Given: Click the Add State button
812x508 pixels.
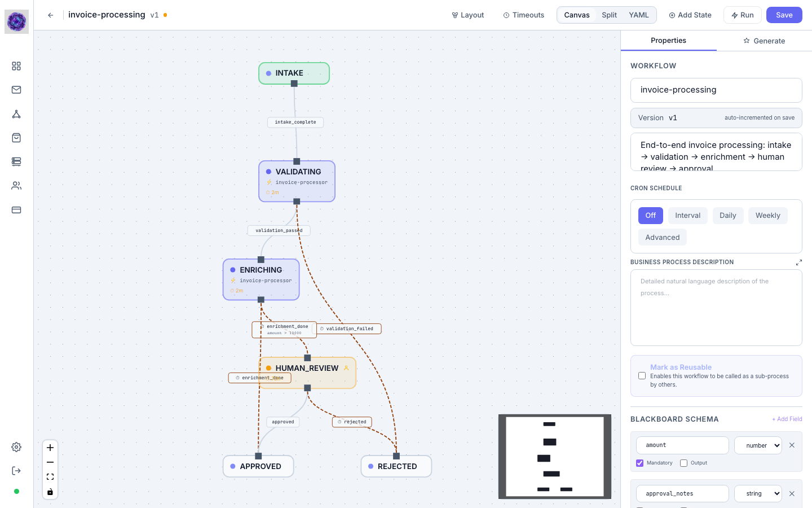Looking at the screenshot, I should coord(690,15).
